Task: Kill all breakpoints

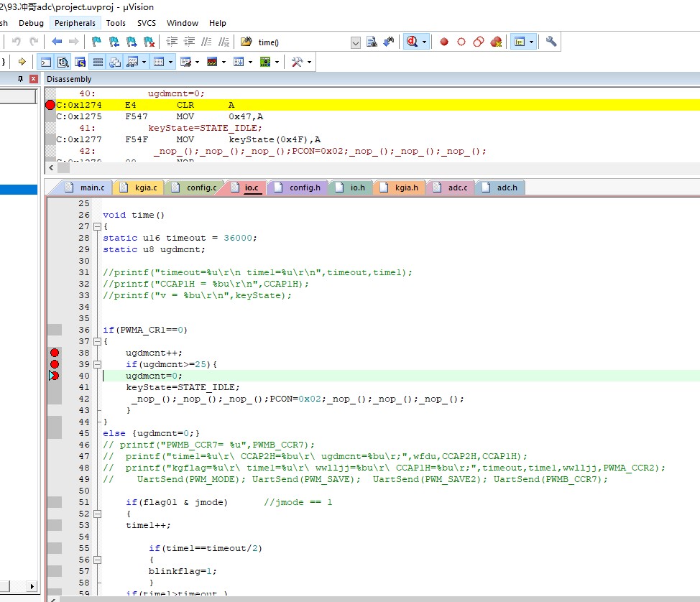Action: click(x=496, y=42)
